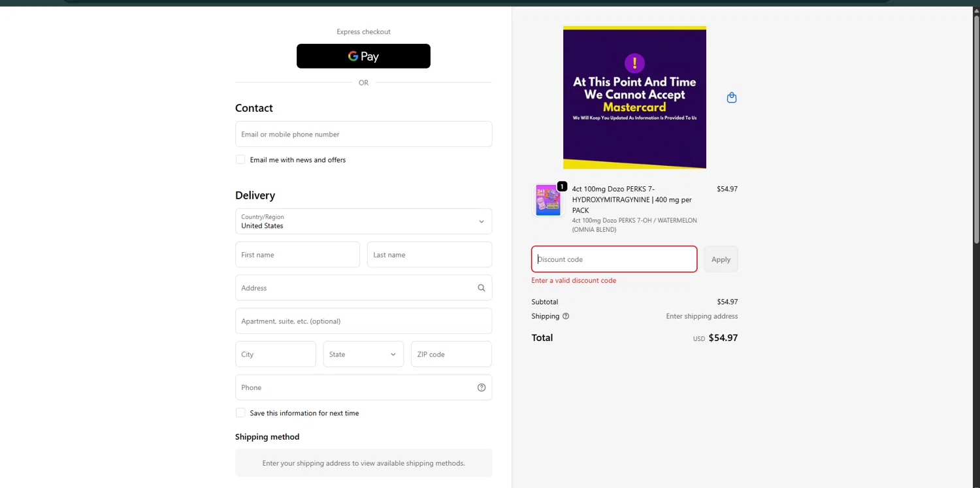Focus the Address field
This screenshot has width=980, height=488.
tap(363, 287)
